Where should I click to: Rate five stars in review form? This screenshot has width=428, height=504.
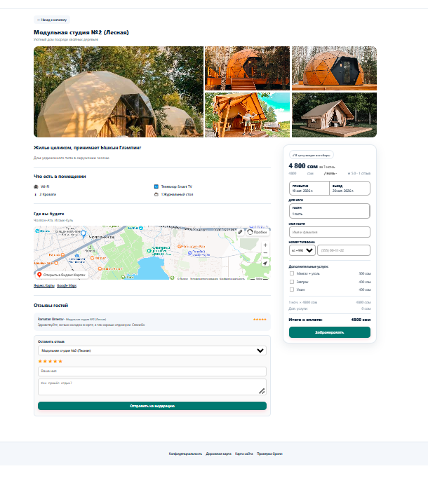(60, 361)
